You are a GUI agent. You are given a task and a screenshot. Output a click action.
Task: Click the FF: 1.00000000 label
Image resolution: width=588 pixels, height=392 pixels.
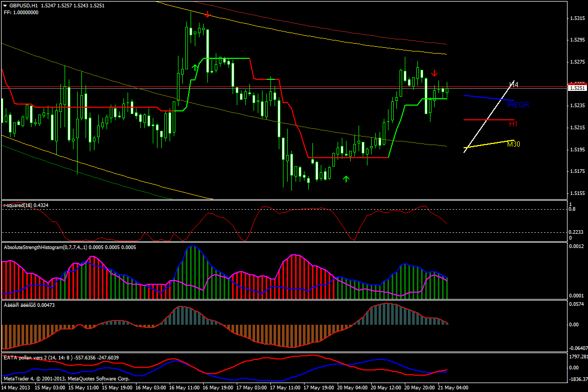(x=21, y=13)
